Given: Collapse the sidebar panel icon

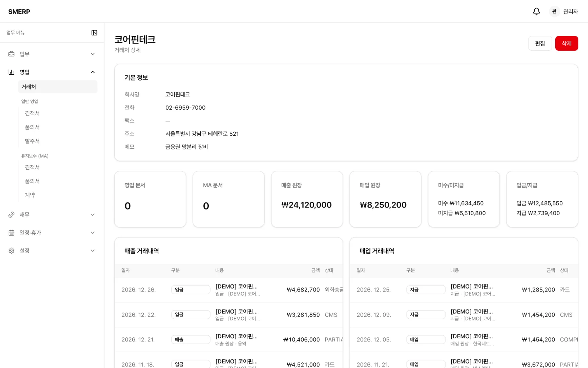Looking at the screenshot, I should point(94,33).
